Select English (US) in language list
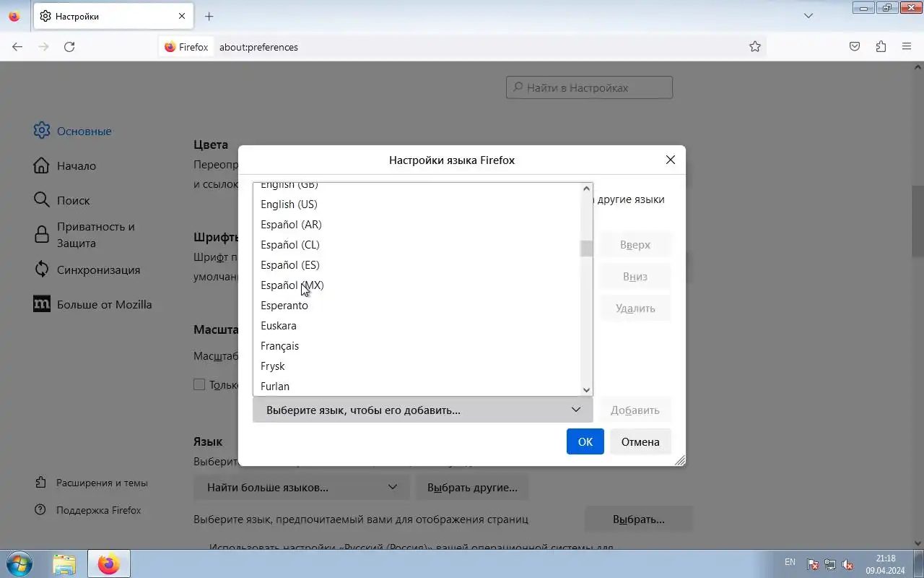924x578 pixels. 417,204
